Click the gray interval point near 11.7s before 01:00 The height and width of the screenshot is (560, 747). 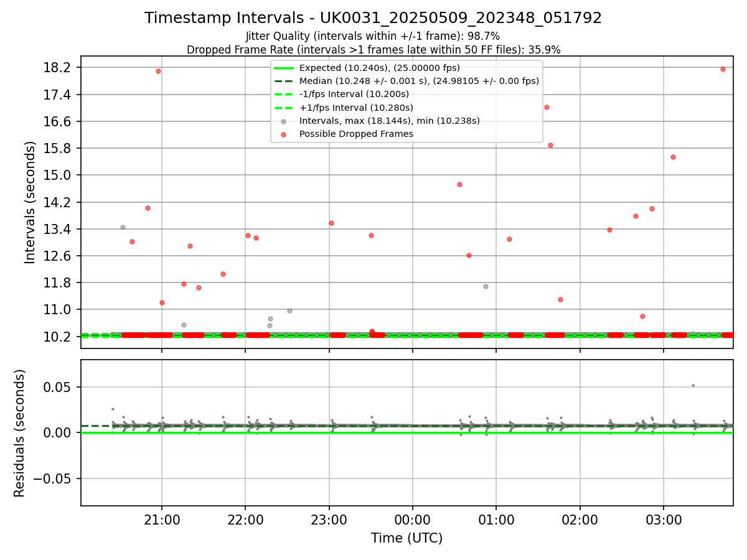pyautogui.click(x=486, y=286)
